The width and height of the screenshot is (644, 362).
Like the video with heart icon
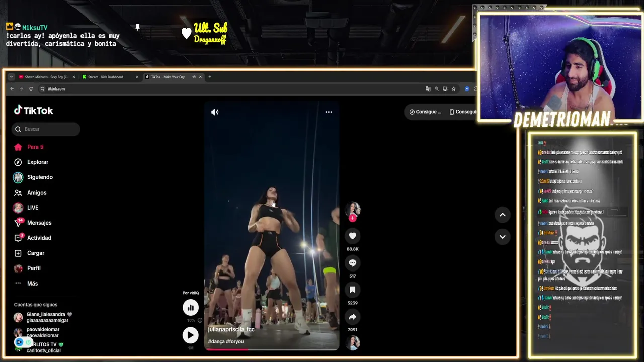pyautogui.click(x=352, y=236)
